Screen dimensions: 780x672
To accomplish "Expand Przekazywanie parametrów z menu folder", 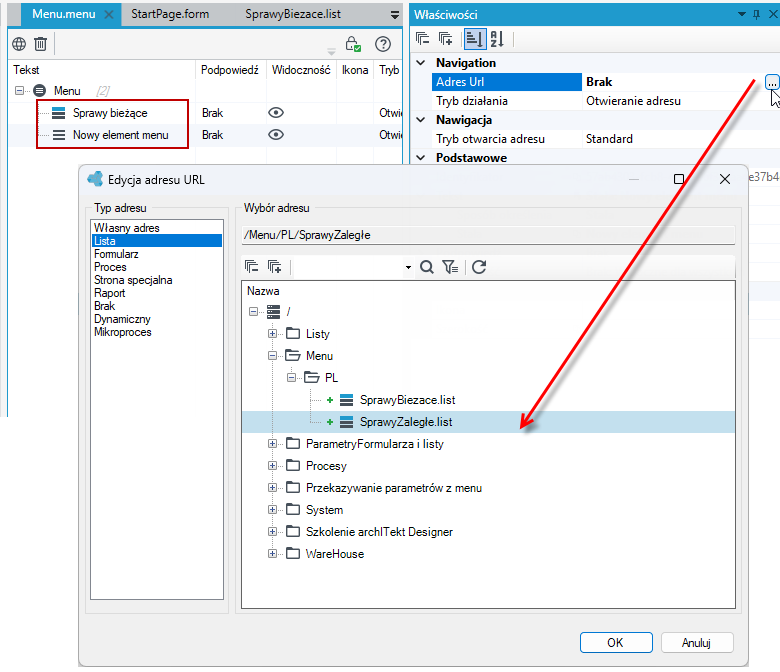I will (x=272, y=487).
